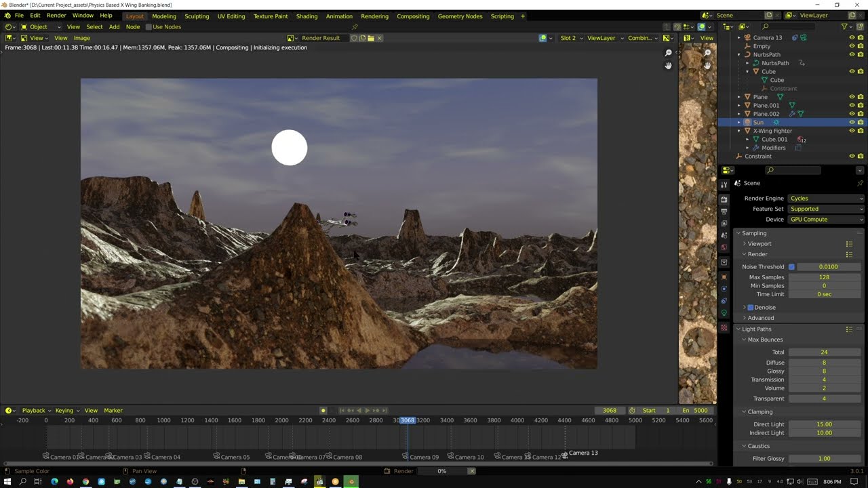Click the Image menu in the image editor
868x488 pixels.
point(81,38)
